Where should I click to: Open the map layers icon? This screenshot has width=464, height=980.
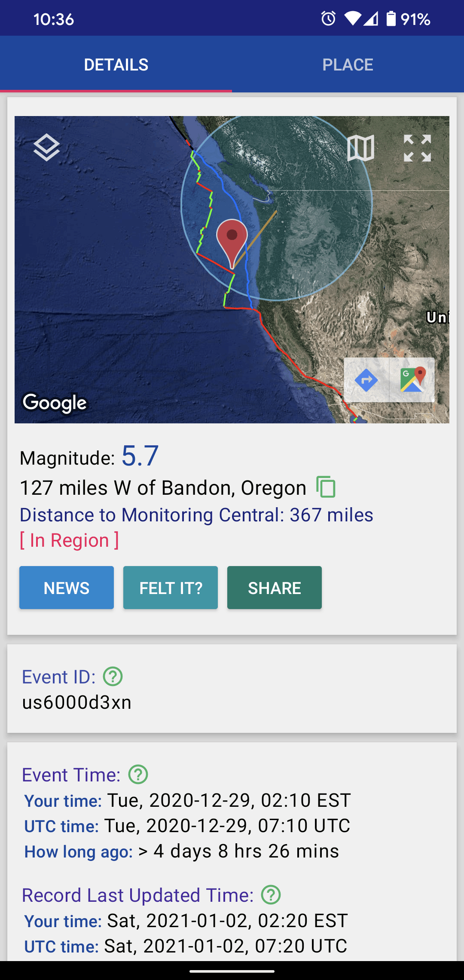[x=46, y=147]
